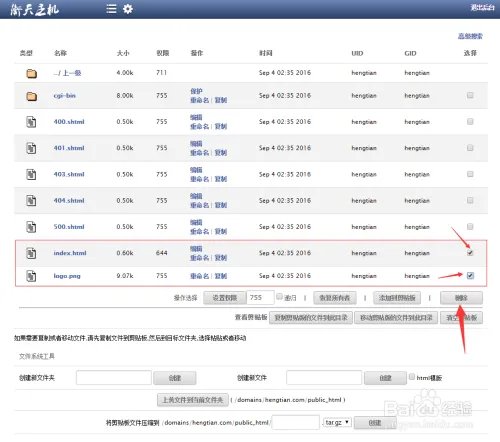Image resolution: width=500 pixels, height=442 pixels.
Task: Open the hamburger menu icon in header
Action: click(111, 9)
